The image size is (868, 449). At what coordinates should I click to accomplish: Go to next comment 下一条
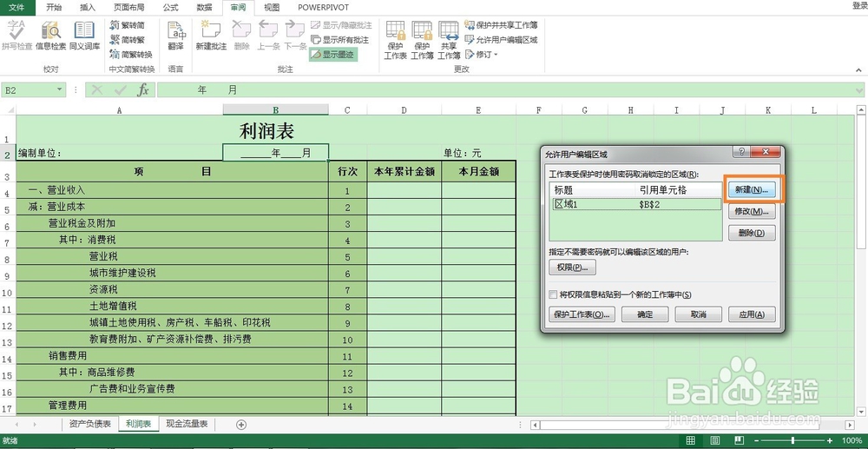click(x=295, y=36)
